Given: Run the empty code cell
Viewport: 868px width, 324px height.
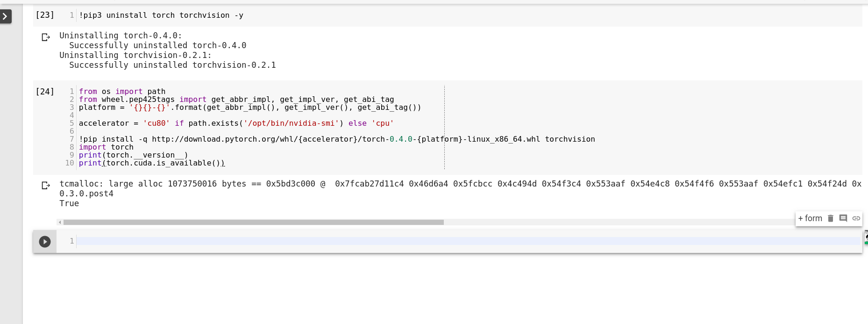Looking at the screenshot, I should pyautogui.click(x=45, y=242).
